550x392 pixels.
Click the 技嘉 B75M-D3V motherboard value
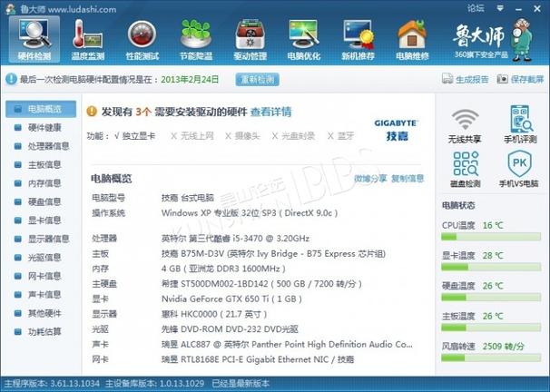tap(273, 253)
